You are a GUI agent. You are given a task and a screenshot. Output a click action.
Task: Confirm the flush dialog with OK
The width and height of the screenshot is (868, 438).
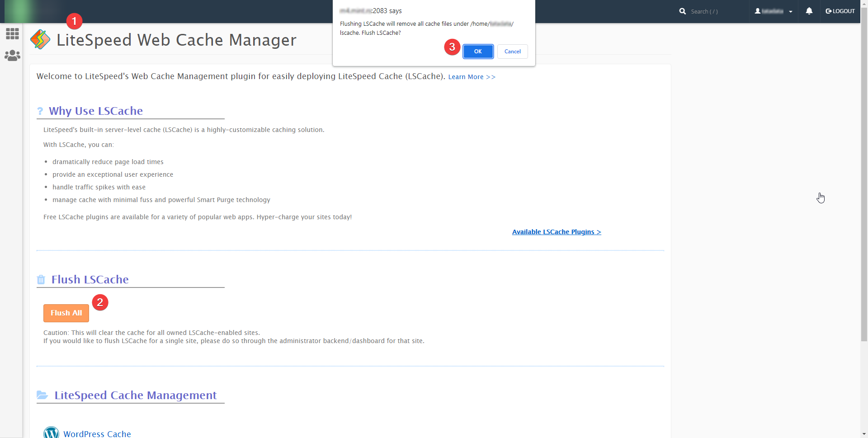point(478,52)
